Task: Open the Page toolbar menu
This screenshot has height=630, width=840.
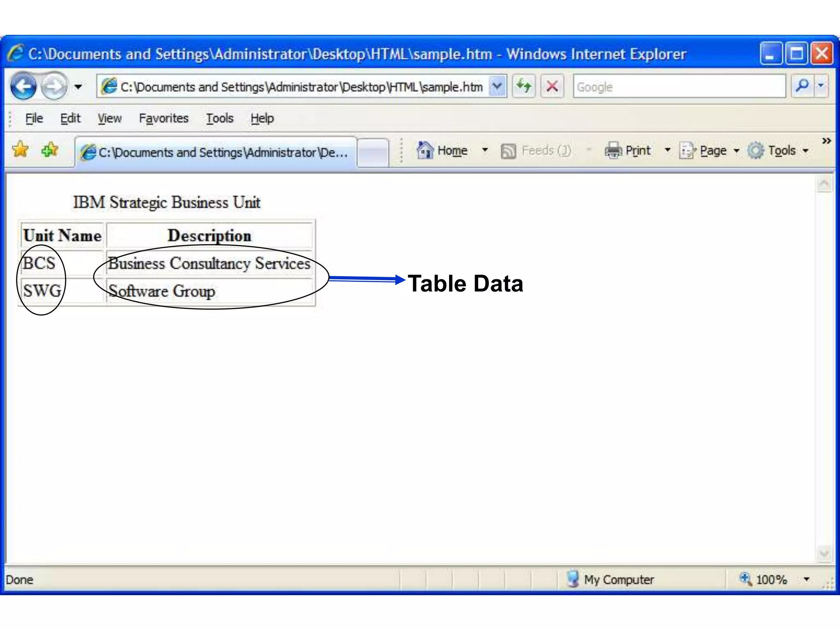Action: 709,151
